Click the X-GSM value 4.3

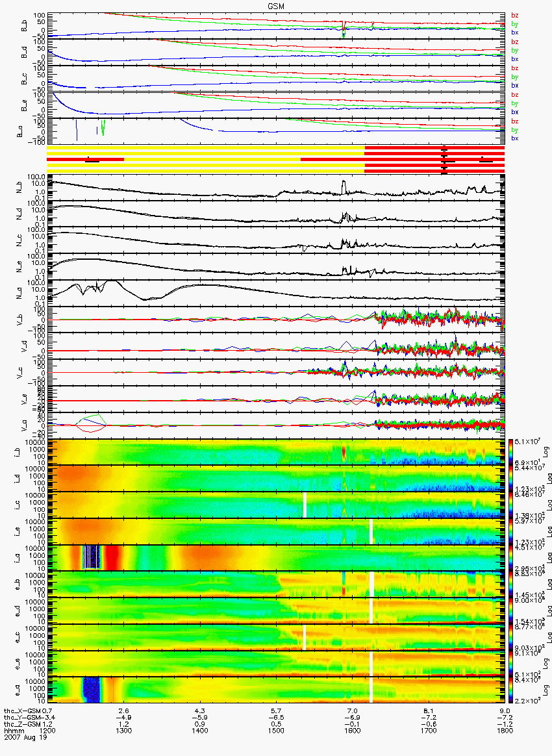pyautogui.click(x=199, y=711)
